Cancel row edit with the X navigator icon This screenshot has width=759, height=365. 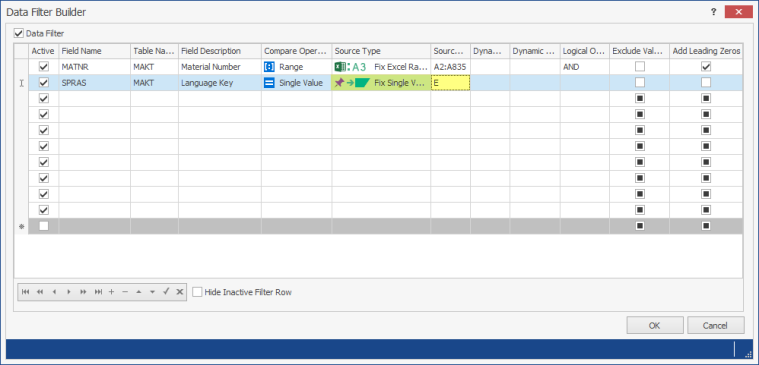[180, 292]
